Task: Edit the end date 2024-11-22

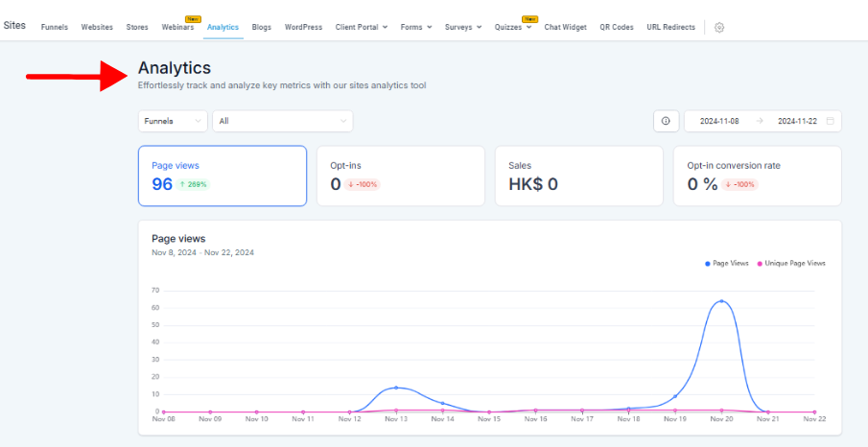Action: [x=797, y=121]
